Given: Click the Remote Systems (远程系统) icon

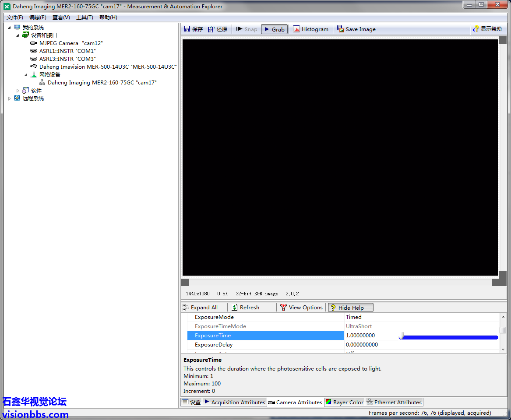Looking at the screenshot, I should (17, 98).
